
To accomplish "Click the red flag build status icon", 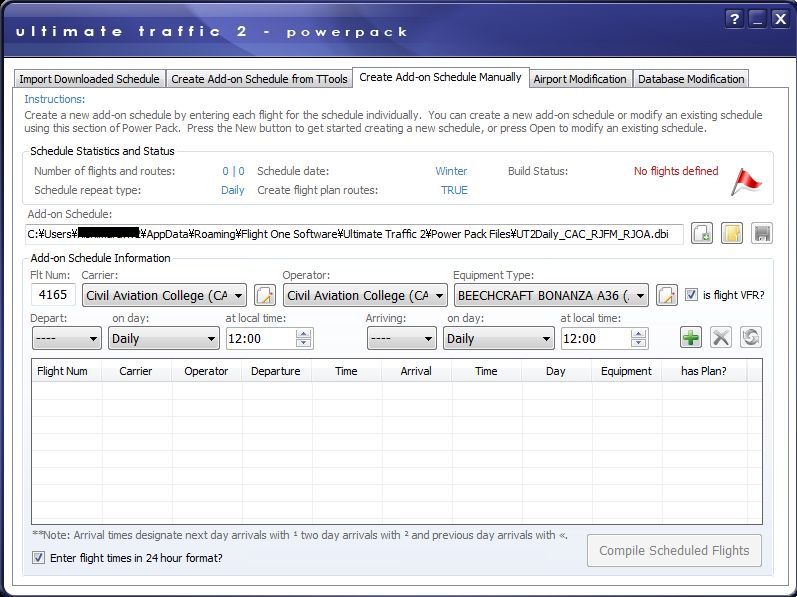I will [746, 181].
